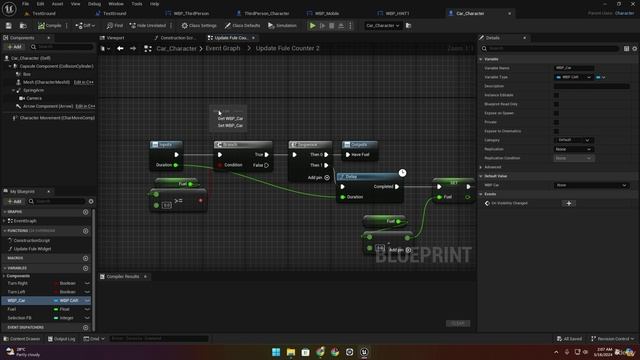
Task: Open the Content Drawer
Action: click(x=22, y=339)
